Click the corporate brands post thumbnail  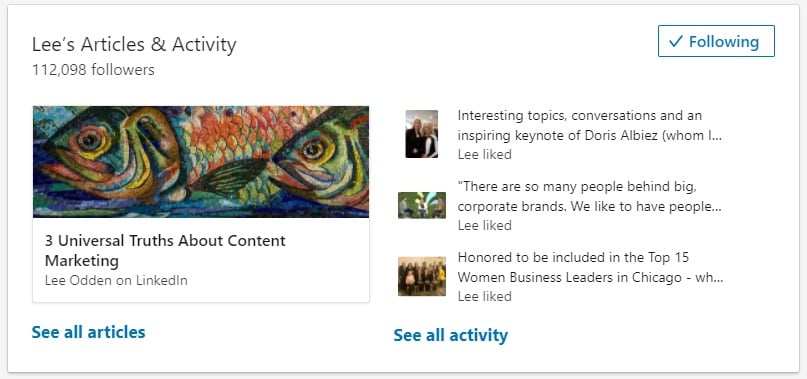pos(422,205)
